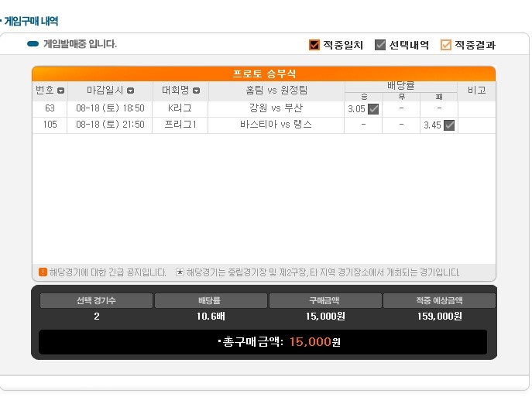Click the 총구매금액 total bar

coord(263,342)
